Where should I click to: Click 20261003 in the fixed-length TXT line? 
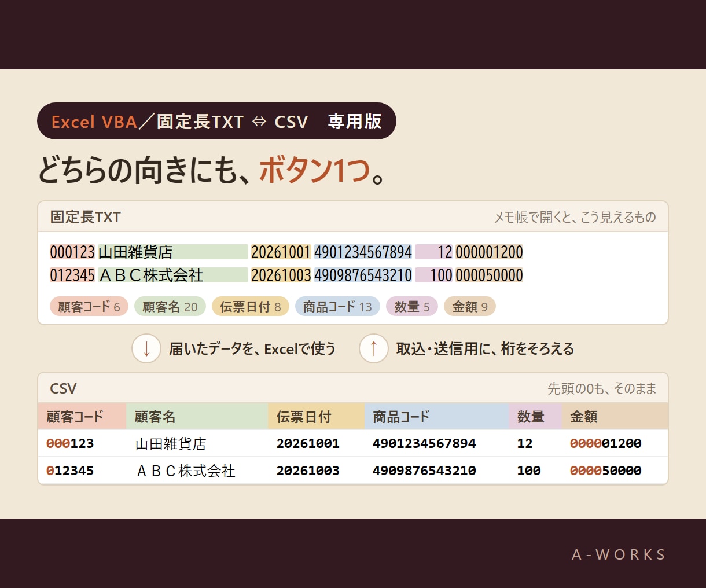coord(281,275)
